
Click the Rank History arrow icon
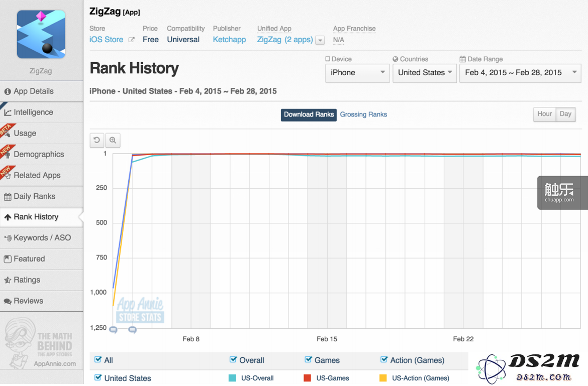(8, 217)
